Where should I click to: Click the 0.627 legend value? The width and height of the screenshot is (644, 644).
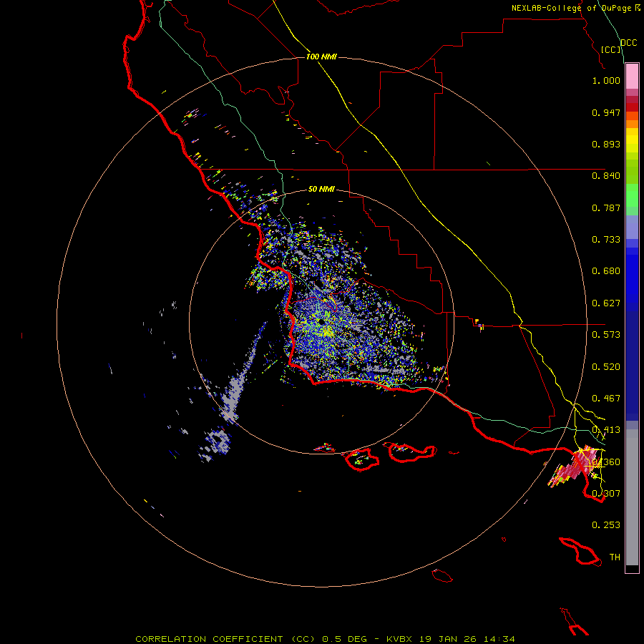[606, 303]
